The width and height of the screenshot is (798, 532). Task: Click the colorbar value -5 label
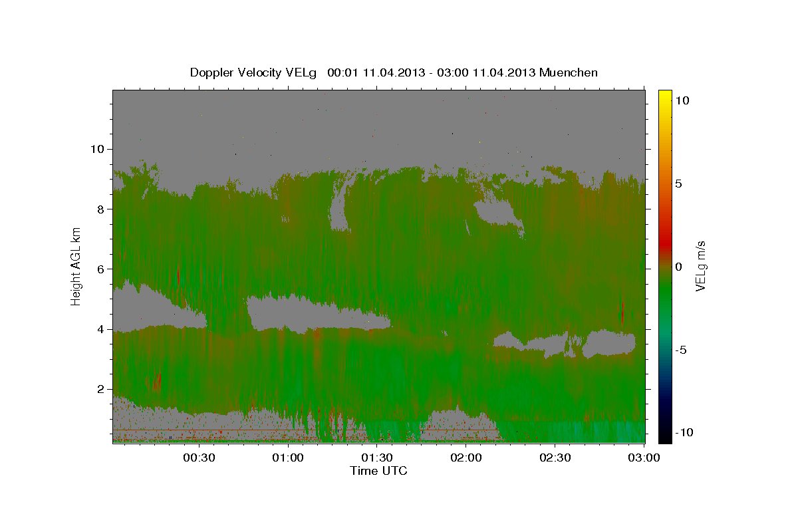[x=682, y=350]
